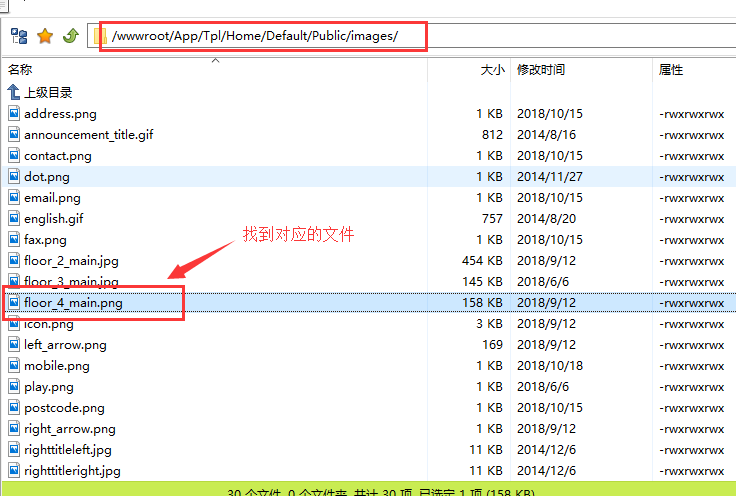Image resolution: width=736 pixels, height=496 pixels.
Task: Click the 属性 column header
Action: coord(671,70)
